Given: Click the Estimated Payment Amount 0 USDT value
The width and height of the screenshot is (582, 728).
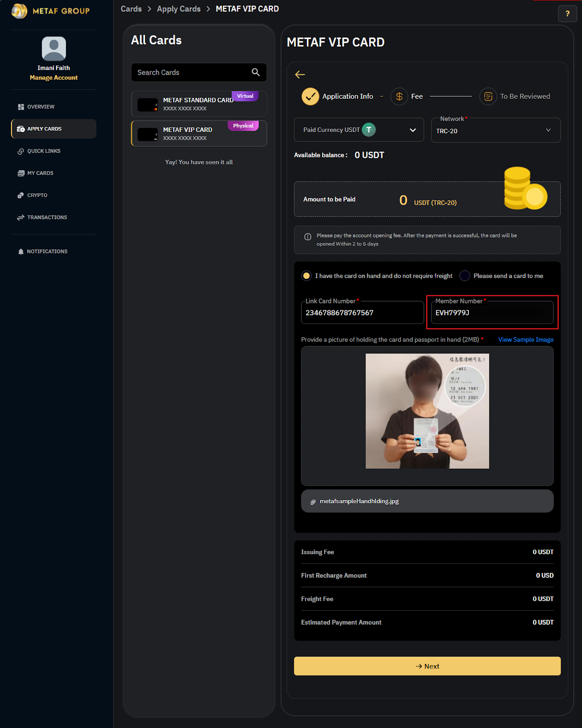Looking at the screenshot, I should tap(543, 622).
